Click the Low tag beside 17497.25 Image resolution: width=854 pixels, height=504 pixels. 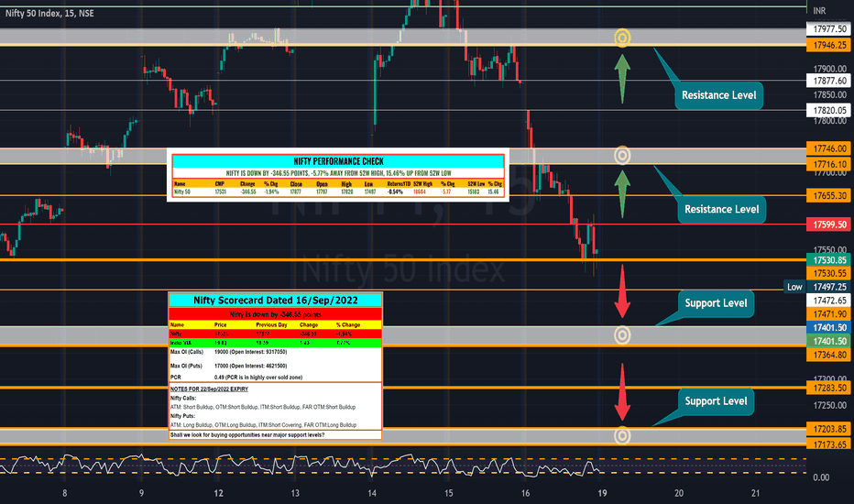pyautogui.click(x=794, y=287)
